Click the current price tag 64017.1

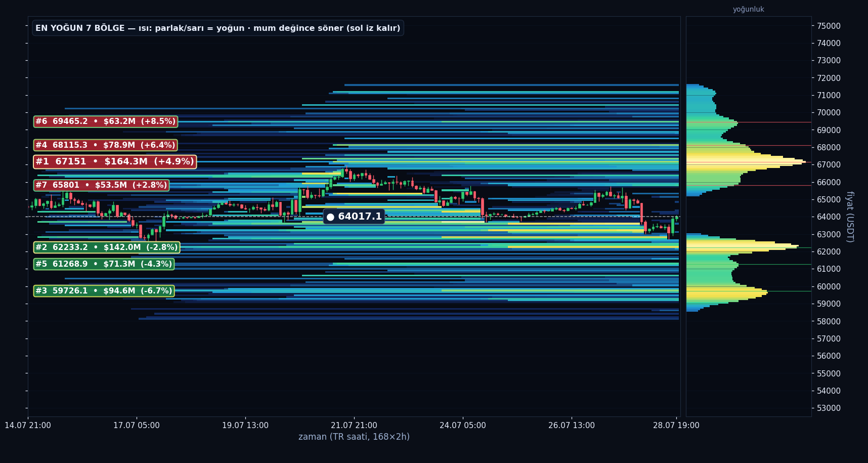pyautogui.click(x=354, y=217)
